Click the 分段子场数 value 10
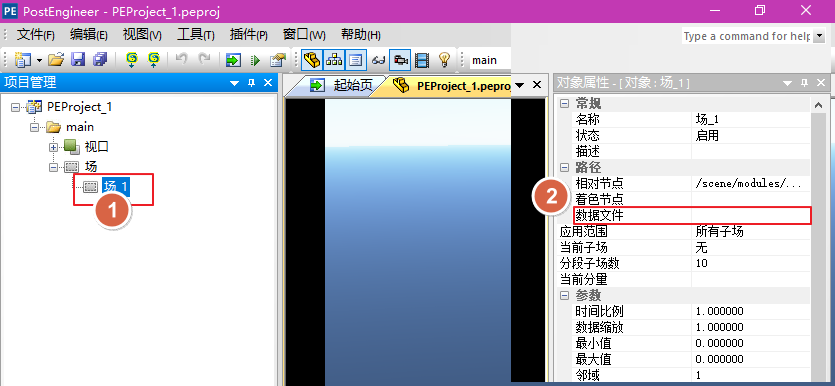Screen dimensions: 835x386 click(x=751, y=264)
